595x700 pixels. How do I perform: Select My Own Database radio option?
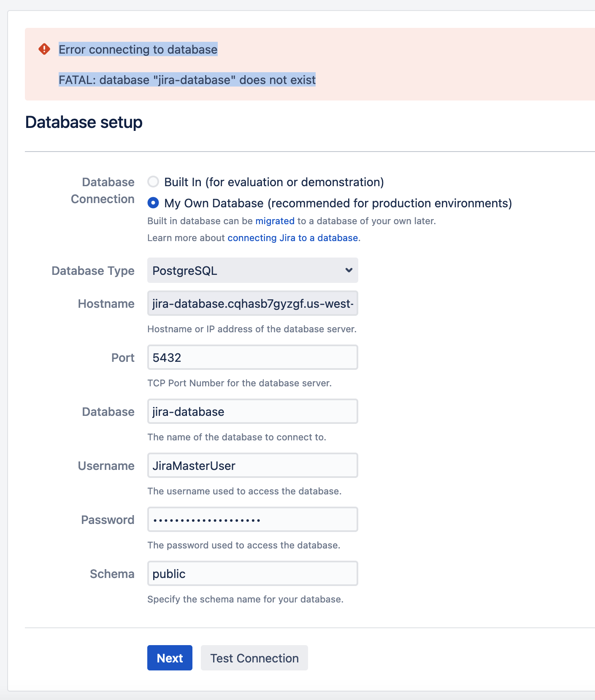153,203
